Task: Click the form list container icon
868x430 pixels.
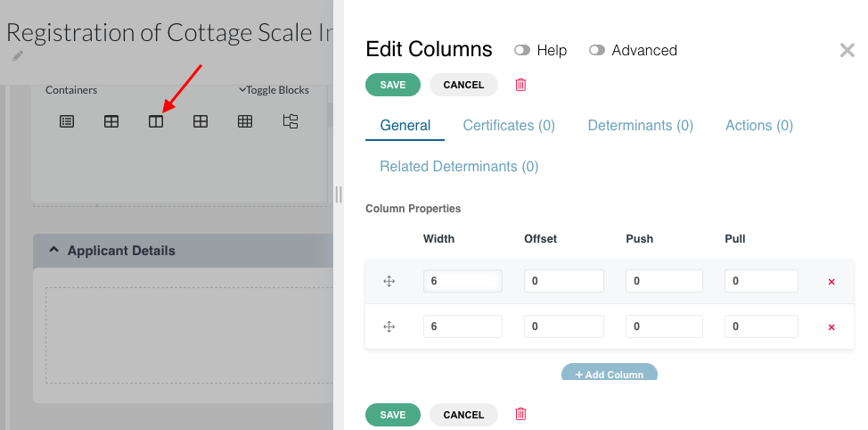Action: (x=67, y=121)
